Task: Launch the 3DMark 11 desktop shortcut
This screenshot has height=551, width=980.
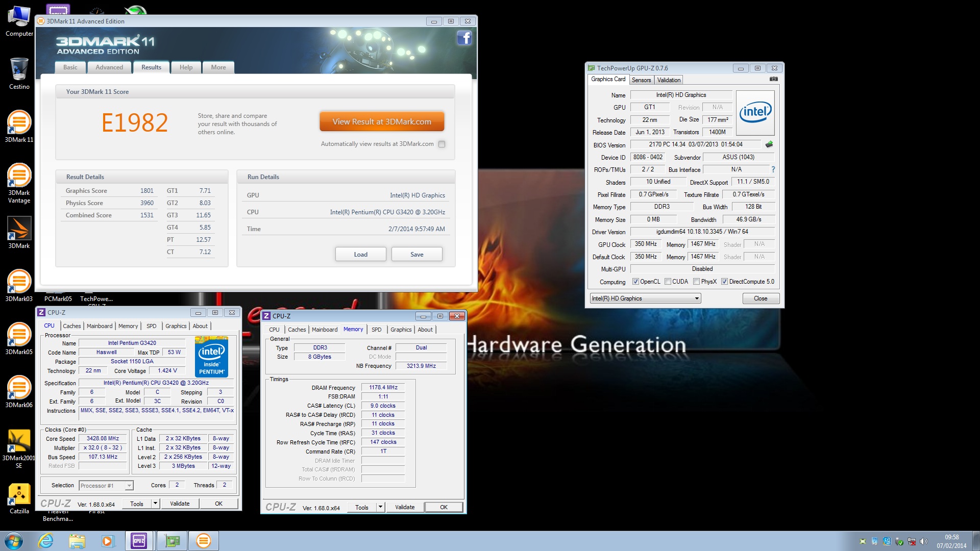Action: (x=19, y=127)
